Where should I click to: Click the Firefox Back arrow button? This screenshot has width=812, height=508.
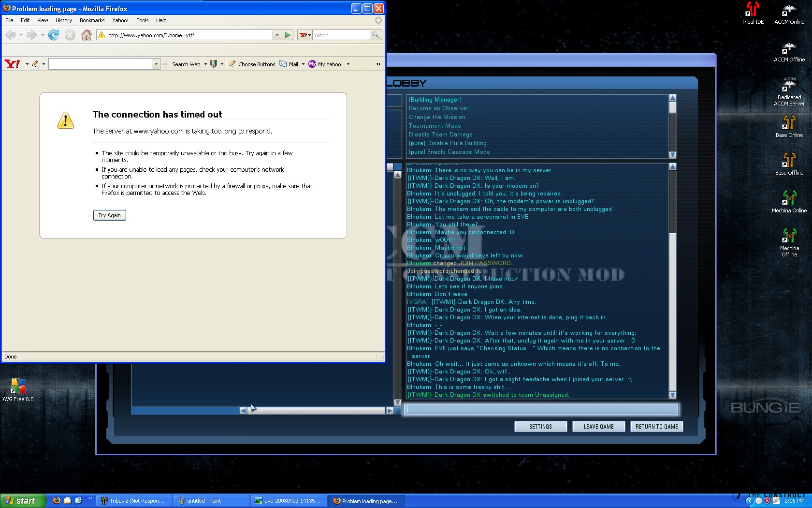(x=10, y=35)
